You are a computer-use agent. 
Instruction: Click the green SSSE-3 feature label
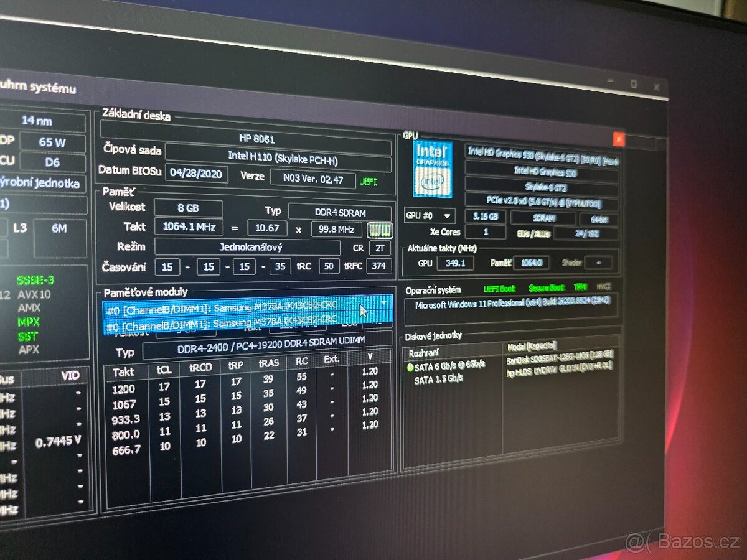36,281
